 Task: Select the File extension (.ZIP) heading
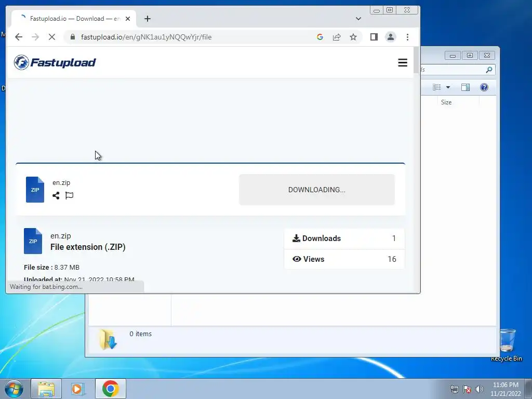tap(88, 247)
